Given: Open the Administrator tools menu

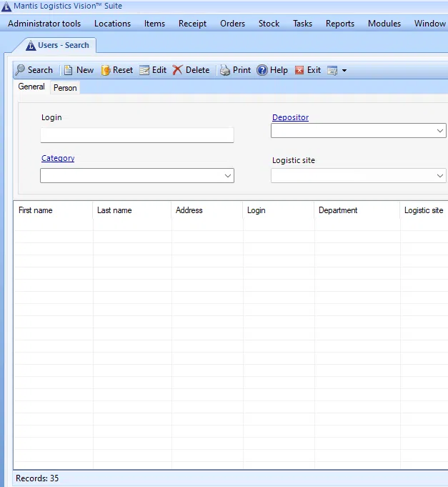Looking at the screenshot, I should pyautogui.click(x=44, y=24).
